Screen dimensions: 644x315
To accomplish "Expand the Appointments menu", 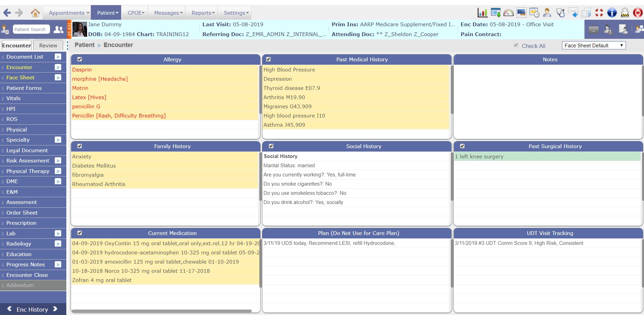I will tap(69, 13).
